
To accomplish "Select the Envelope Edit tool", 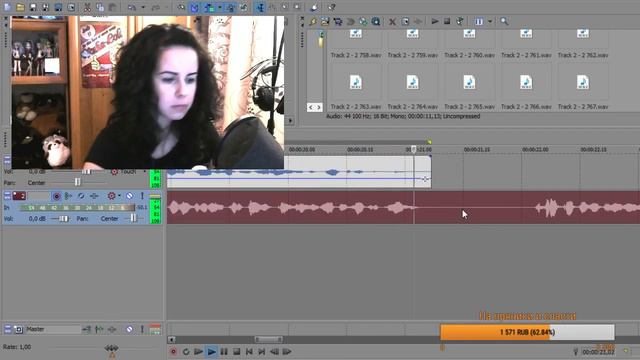I will coord(272,7).
